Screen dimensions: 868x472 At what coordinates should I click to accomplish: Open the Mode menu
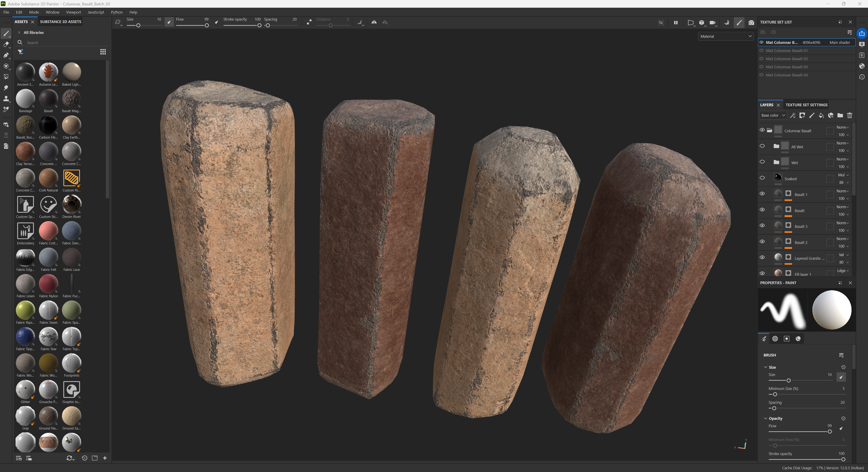pyautogui.click(x=34, y=12)
